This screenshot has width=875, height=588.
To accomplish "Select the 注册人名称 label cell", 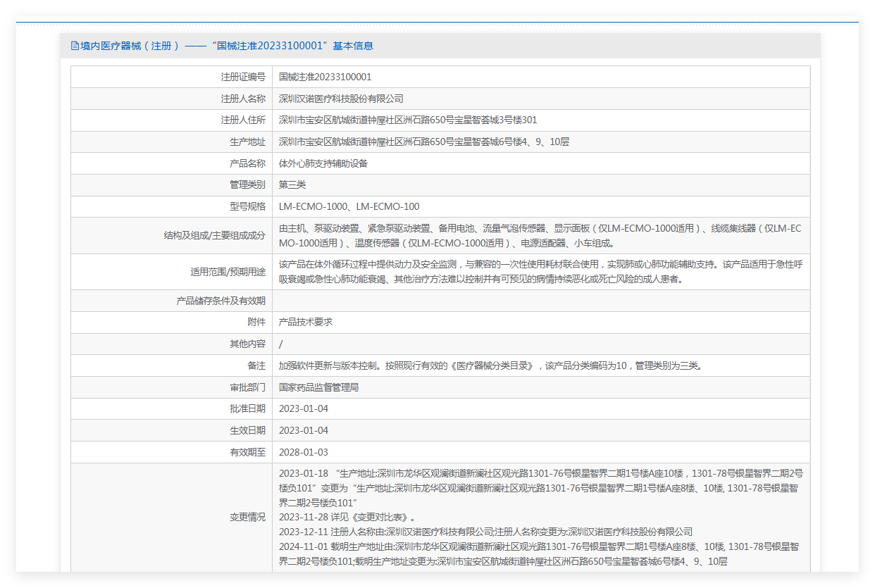I will coord(171,99).
